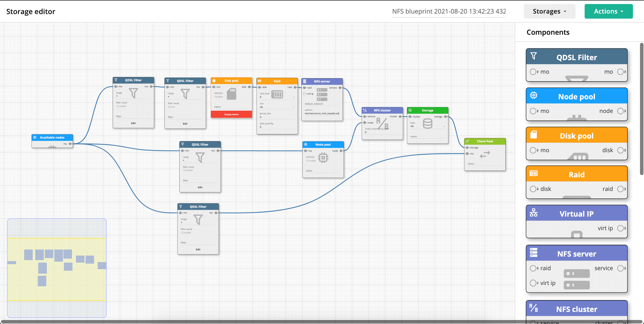Select the raid input port of the Components NFS server
The width and height of the screenshot is (644, 324).
tap(533, 268)
